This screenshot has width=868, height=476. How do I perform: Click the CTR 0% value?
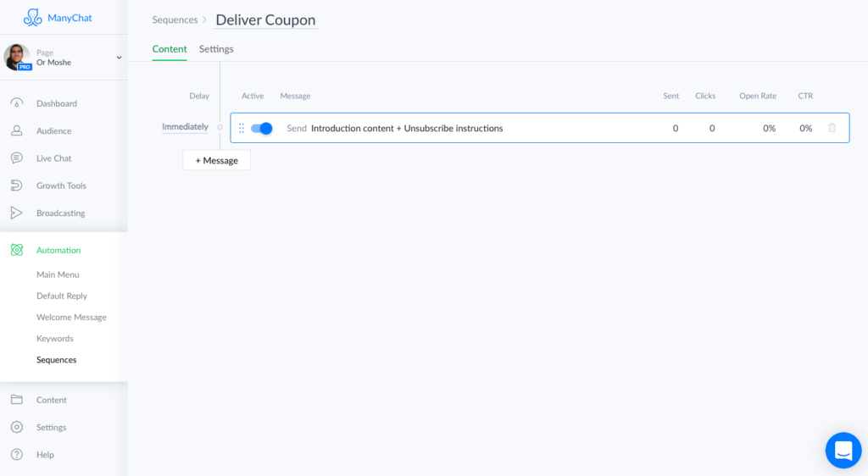[805, 128]
